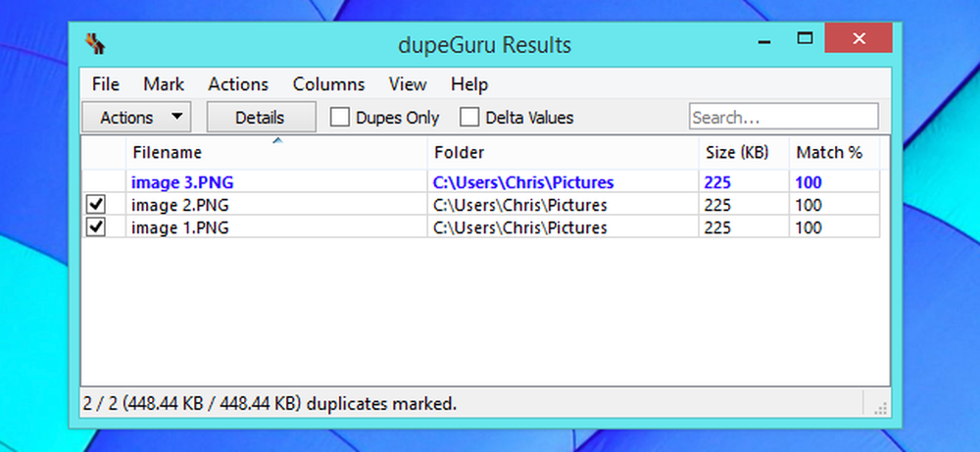The height and width of the screenshot is (452, 980).
Task: Select the image 2.PNG filename
Action: click(x=180, y=205)
